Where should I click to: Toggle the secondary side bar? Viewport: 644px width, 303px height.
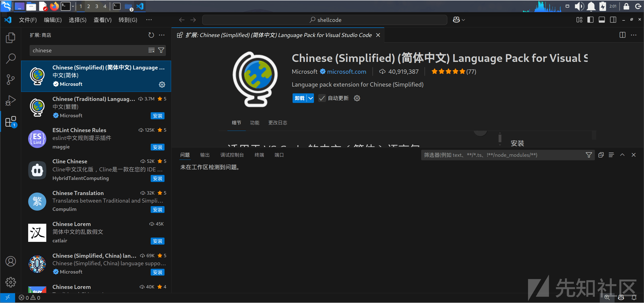pos(613,20)
